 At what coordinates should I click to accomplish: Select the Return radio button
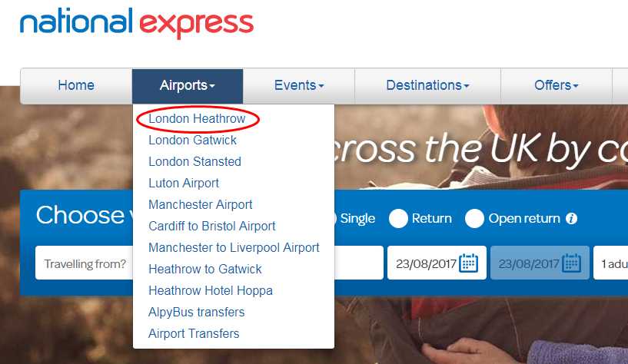[398, 218]
